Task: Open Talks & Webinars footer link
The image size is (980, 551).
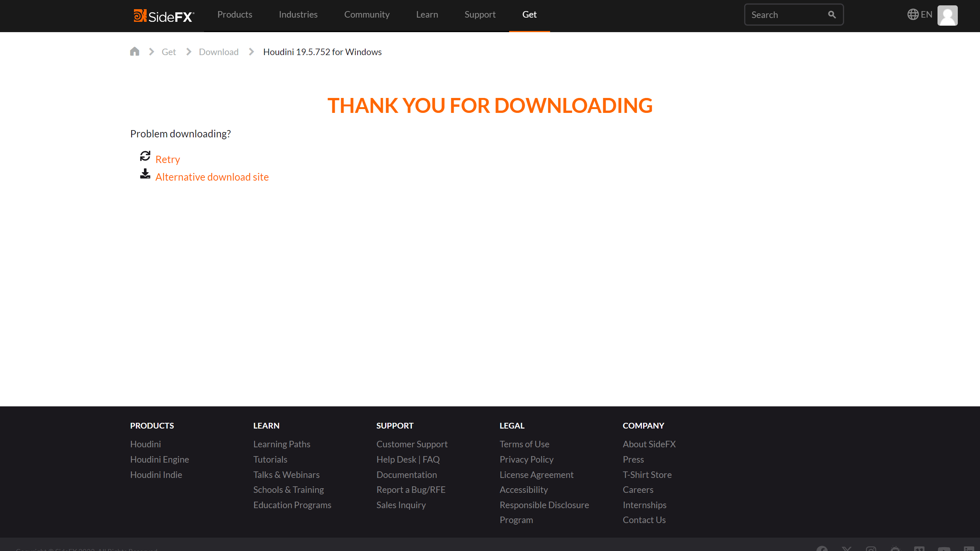Action: coord(286,474)
